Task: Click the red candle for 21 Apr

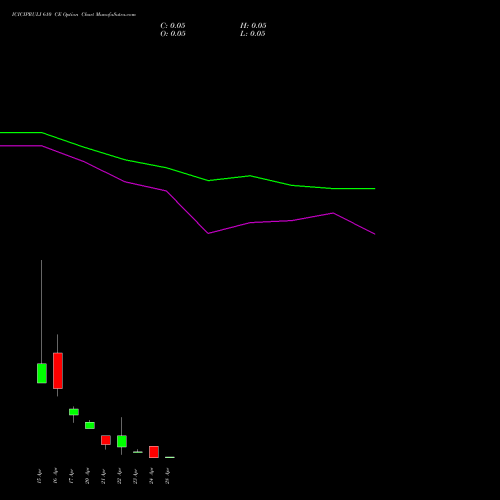Action: point(106,440)
